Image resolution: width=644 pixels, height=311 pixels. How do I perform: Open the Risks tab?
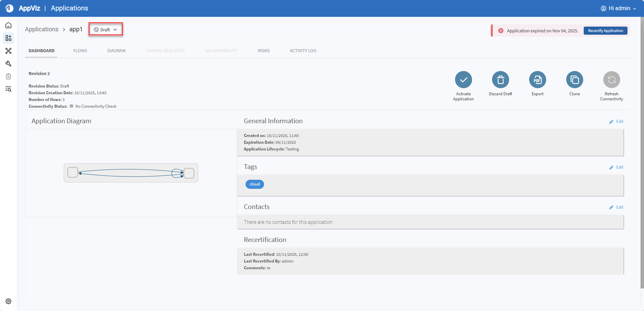(x=264, y=51)
